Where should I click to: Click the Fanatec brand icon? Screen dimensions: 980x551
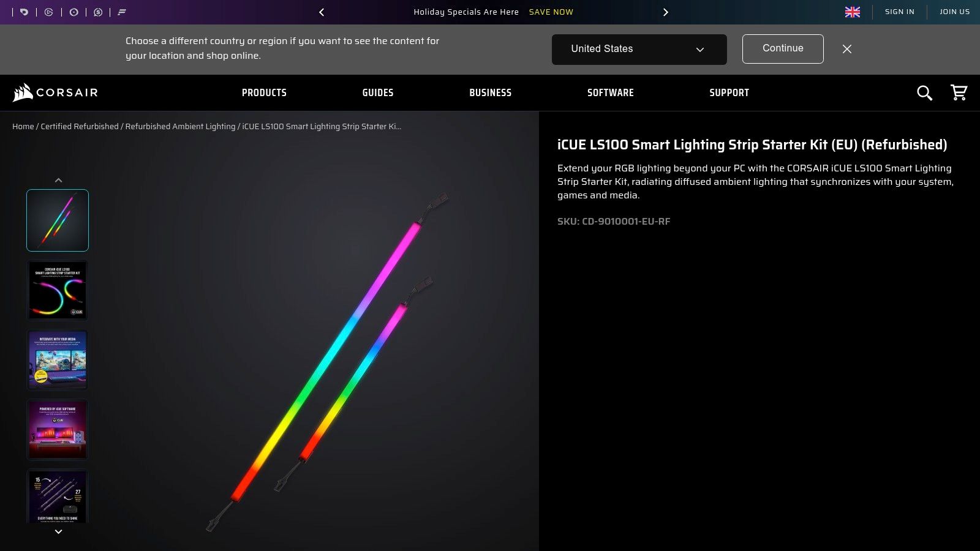click(x=121, y=12)
